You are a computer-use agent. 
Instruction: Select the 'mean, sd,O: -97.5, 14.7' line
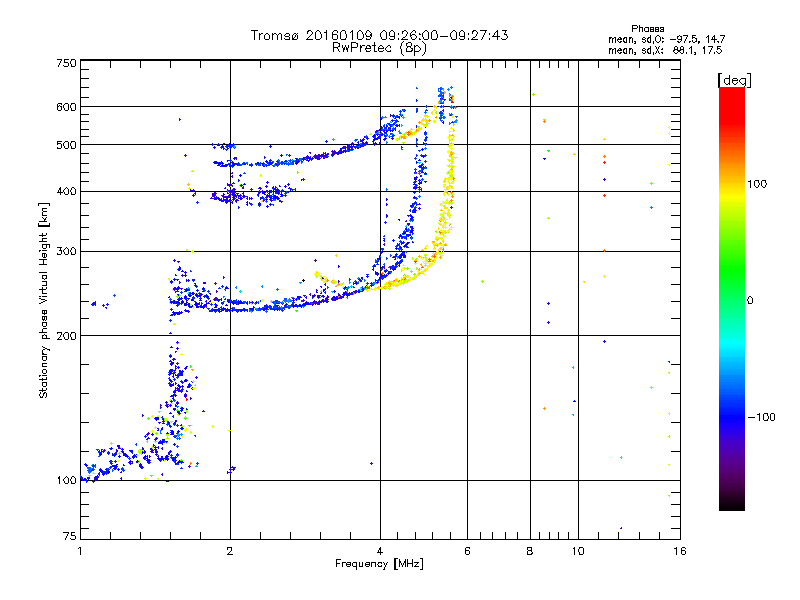pos(666,39)
